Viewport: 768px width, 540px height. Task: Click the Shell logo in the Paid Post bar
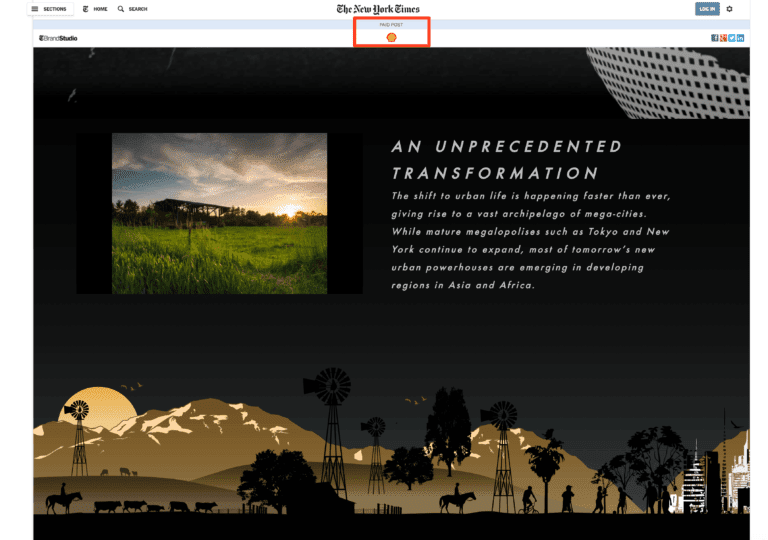coord(391,37)
